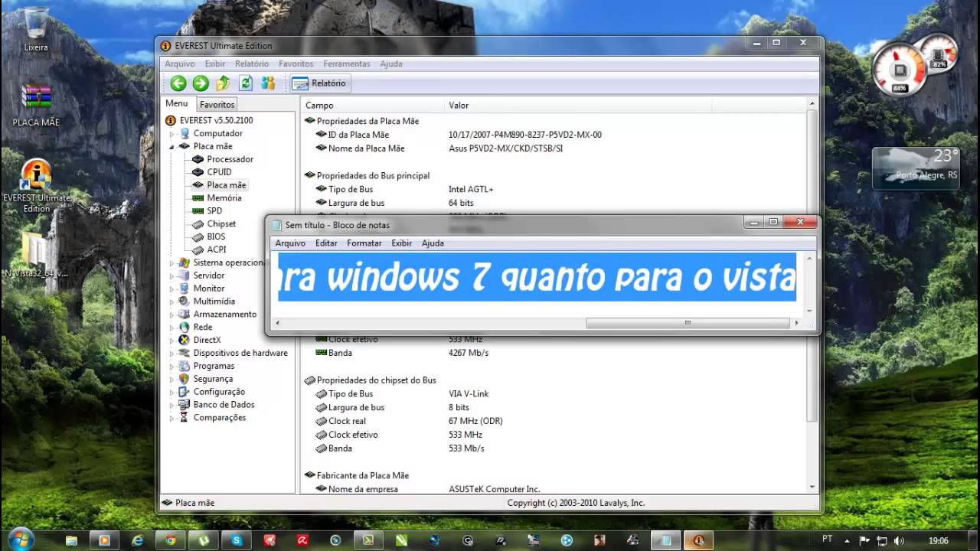This screenshot has height=551, width=980.
Task: Open Google Chrome from the taskbar
Action: (x=170, y=540)
